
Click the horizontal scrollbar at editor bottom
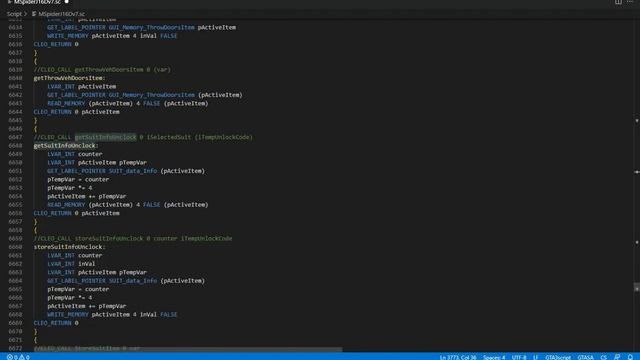(x=188, y=350)
